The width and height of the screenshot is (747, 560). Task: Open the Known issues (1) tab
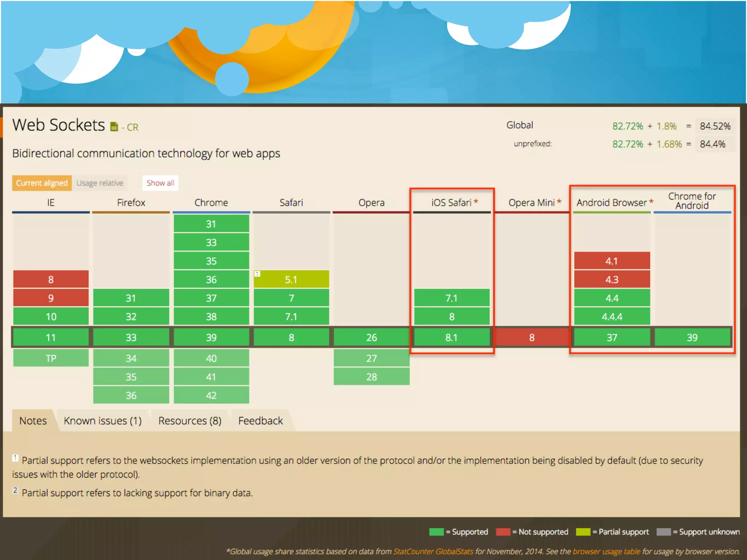(x=102, y=421)
